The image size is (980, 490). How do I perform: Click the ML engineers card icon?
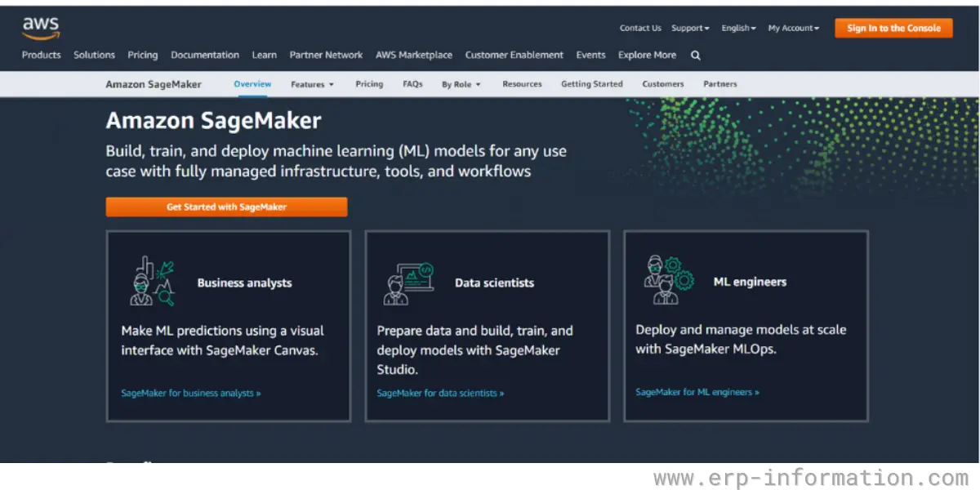(x=668, y=280)
